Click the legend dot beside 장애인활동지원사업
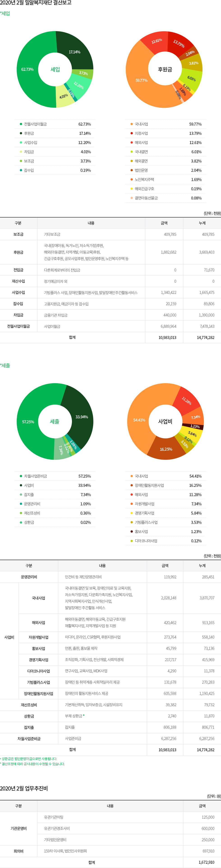The height and width of the screenshot is (868, 221). tap(132, 485)
